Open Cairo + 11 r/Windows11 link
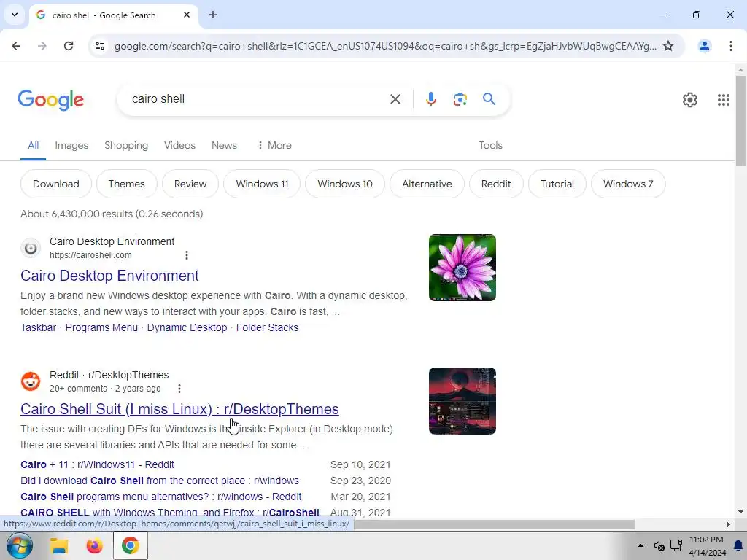Viewport: 747px width, 560px height. pos(97,464)
